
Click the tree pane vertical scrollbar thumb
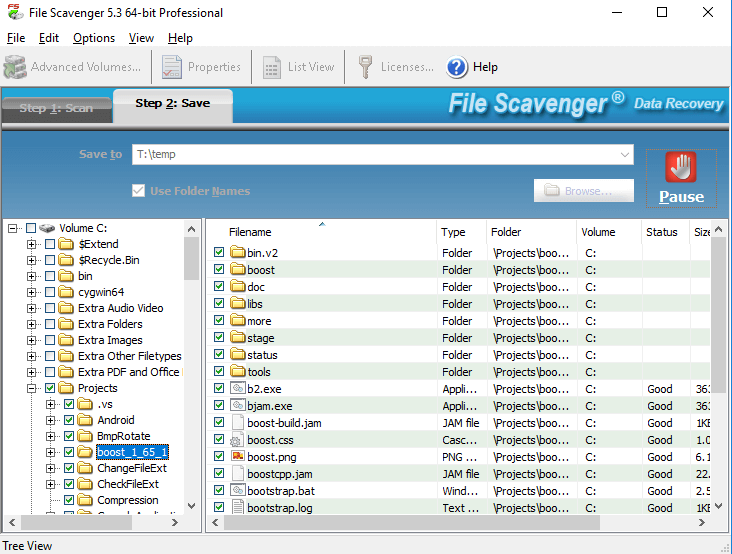[x=191, y=258]
